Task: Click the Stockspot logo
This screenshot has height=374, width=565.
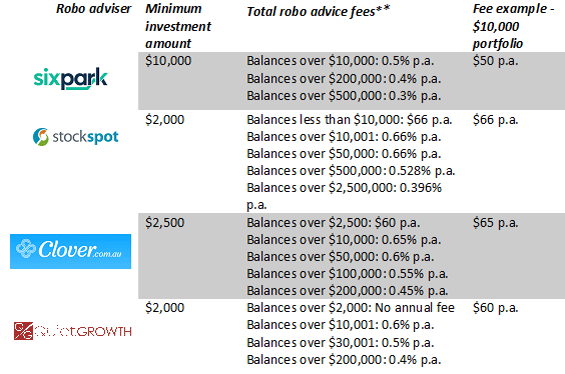Action: (x=75, y=137)
